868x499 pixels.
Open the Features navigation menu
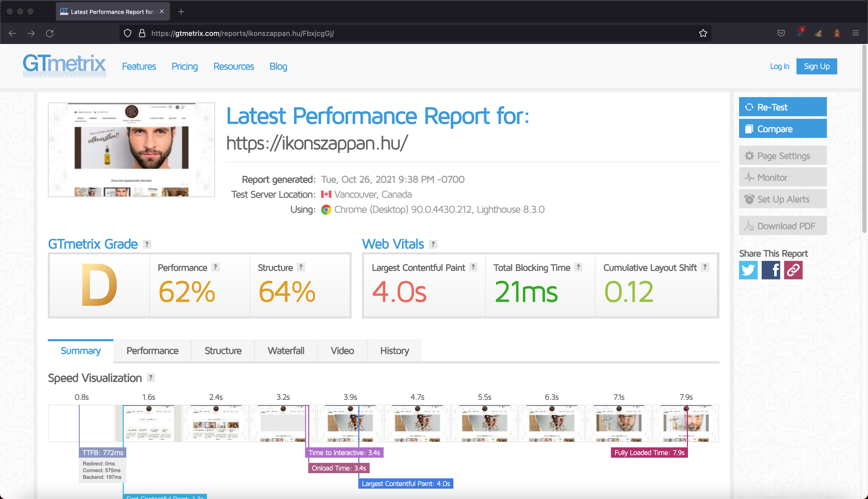tap(139, 66)
